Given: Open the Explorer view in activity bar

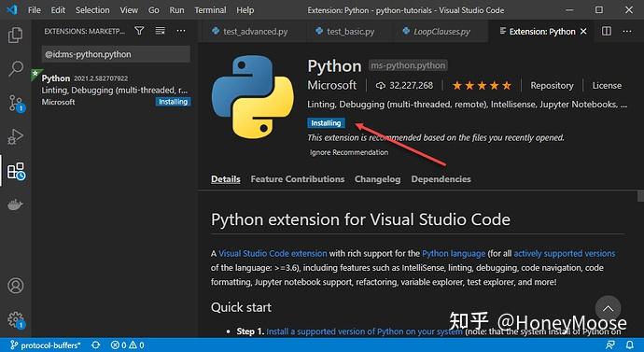Looking at the screenshot, I should click(x=16, y=35).
